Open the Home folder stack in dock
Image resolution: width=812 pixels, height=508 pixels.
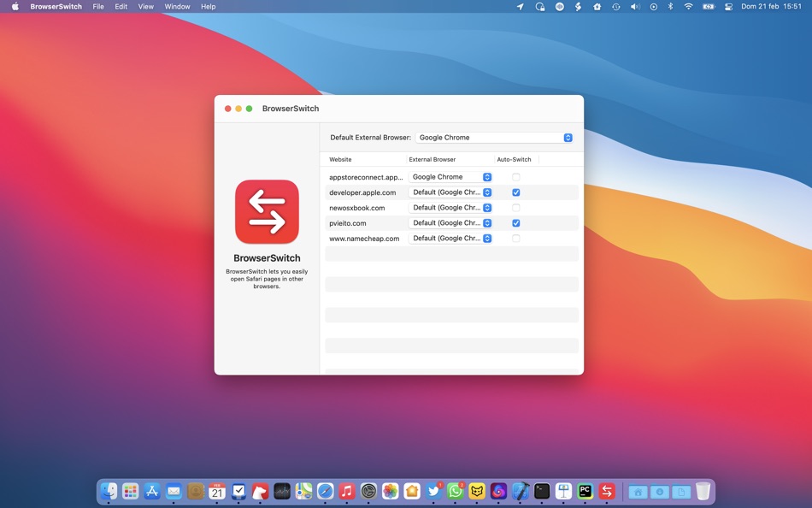638,491
